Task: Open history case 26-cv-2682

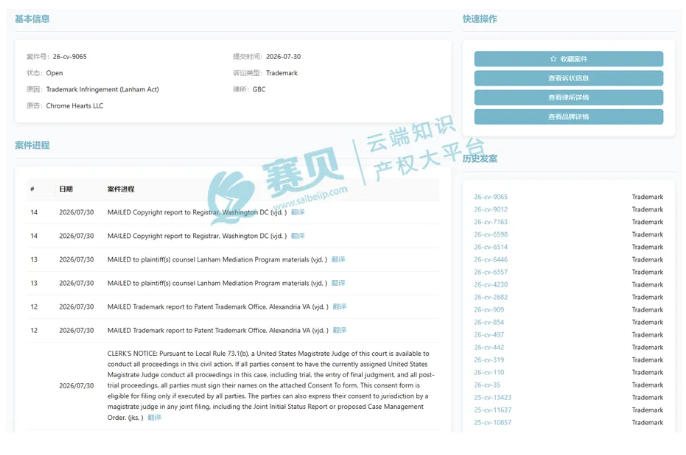Action: [x=490, y=297]
